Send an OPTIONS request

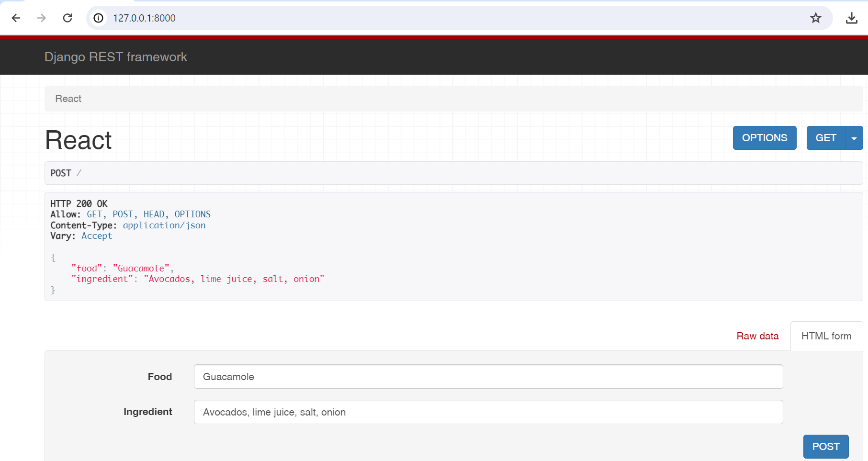coord(765,138)
